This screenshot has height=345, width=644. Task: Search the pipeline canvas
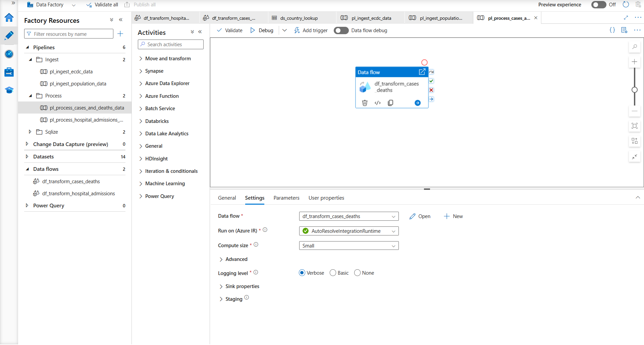pyautogui.click(x=635, y=47)
